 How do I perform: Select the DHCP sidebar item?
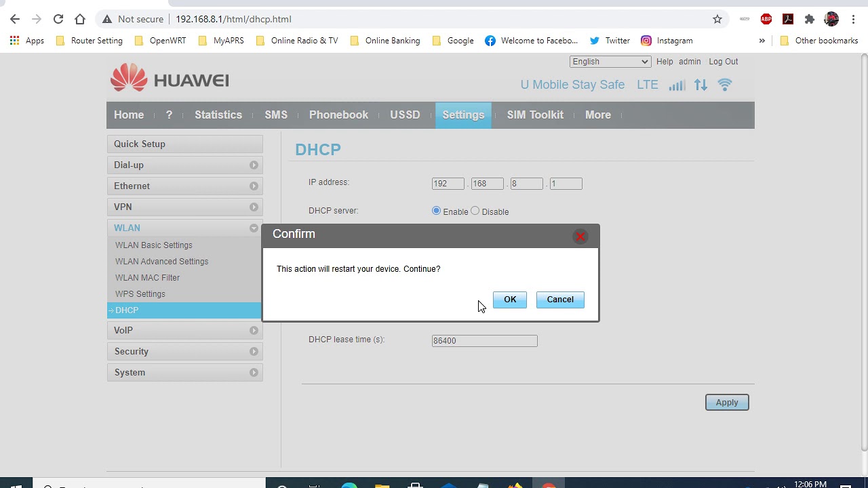coord(184,310)
